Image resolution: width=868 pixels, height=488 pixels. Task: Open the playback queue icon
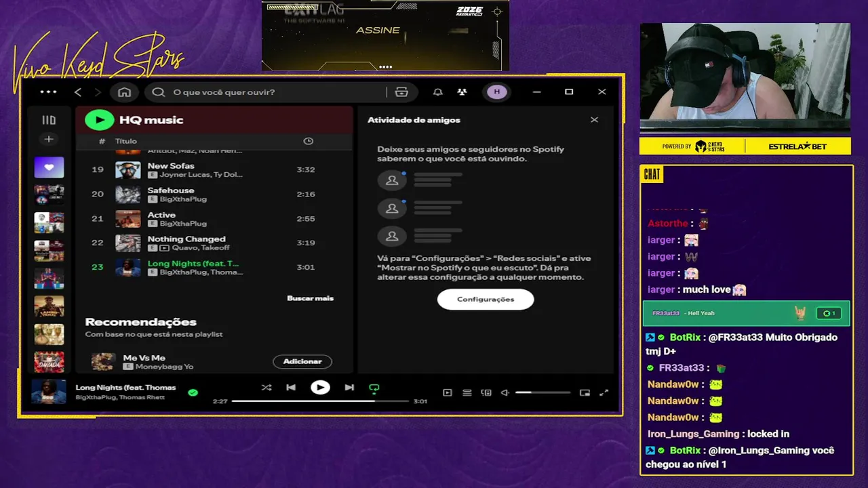click(467, 392)
